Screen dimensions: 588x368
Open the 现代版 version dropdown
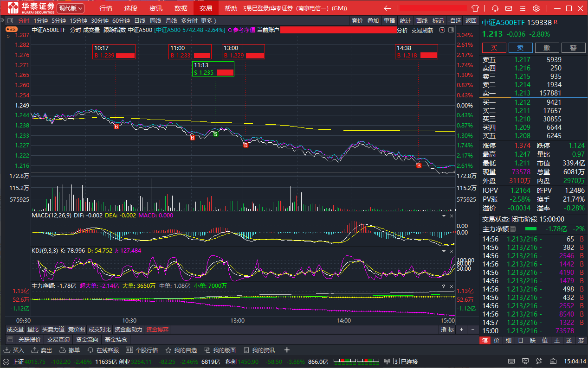pos(71,8)
